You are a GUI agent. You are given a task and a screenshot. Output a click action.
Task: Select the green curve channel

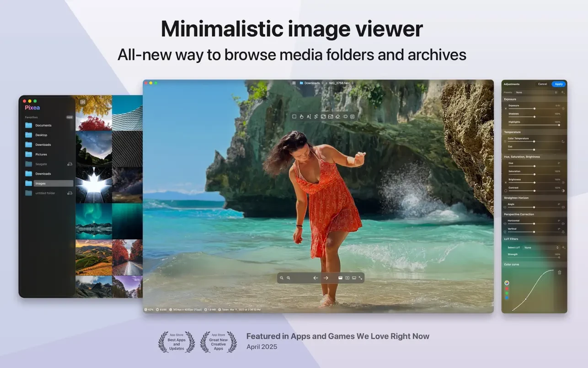coord(507,293)
